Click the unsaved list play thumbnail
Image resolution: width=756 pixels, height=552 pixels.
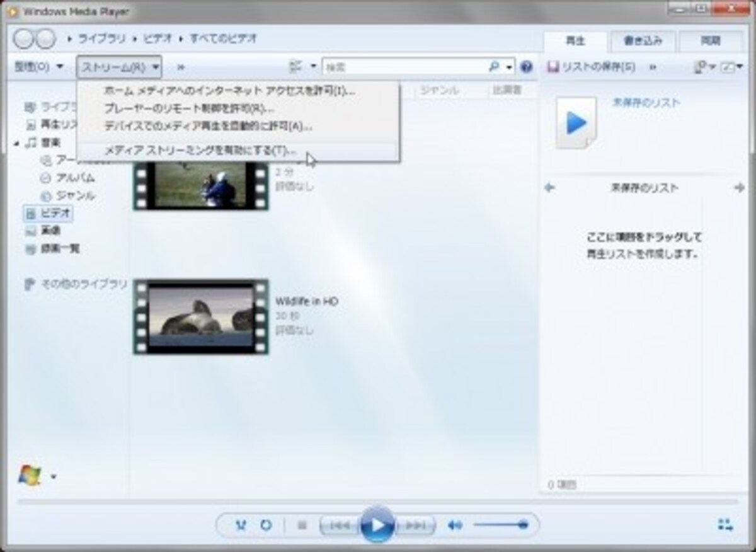[576, 123]
